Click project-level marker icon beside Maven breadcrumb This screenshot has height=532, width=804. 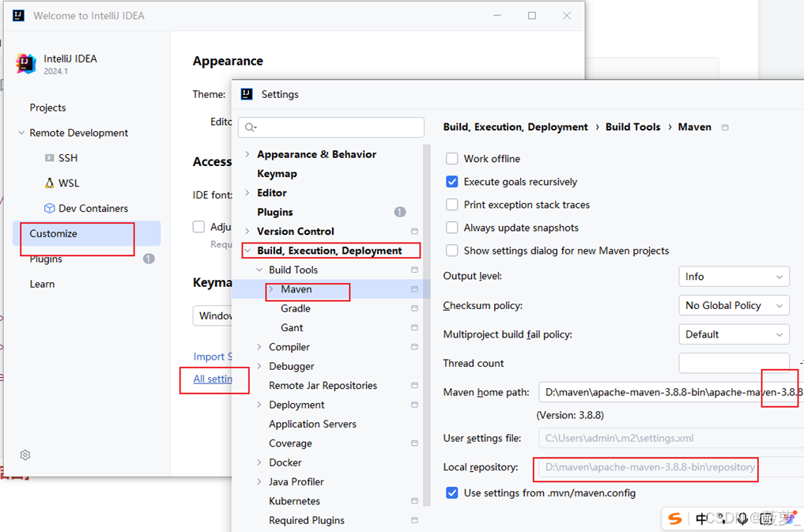pyautogui.click(x=724, y=127)
